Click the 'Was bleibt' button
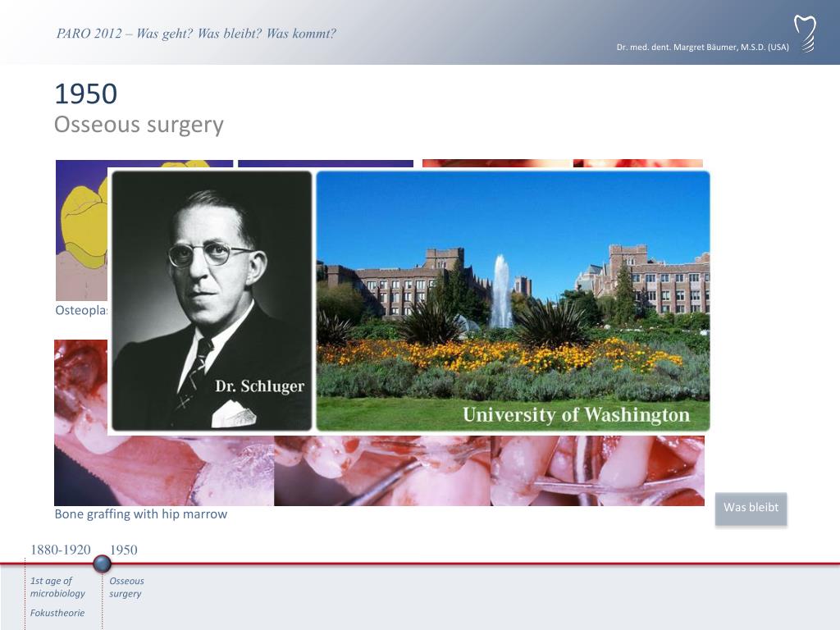This screenshot has height=630, width=840. (751, 509)
